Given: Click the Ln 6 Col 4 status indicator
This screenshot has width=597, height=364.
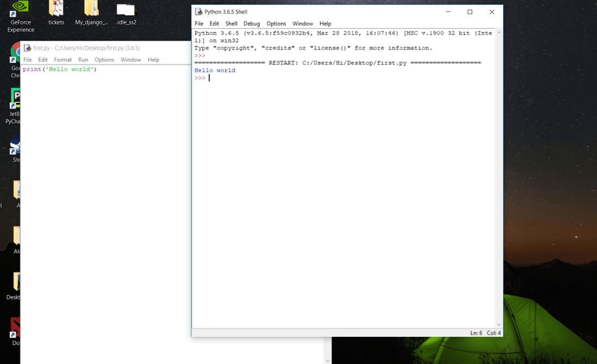Looking at the screenshot, I should (x=486, y=332).
